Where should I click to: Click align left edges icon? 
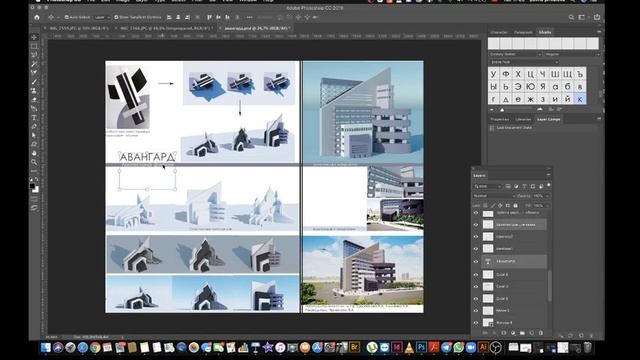point(169,17)
